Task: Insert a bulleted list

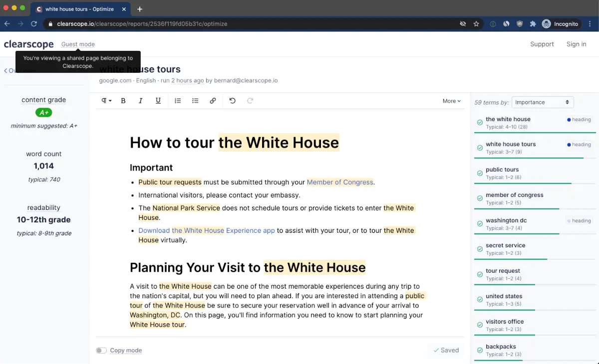Action: point(195,101)
